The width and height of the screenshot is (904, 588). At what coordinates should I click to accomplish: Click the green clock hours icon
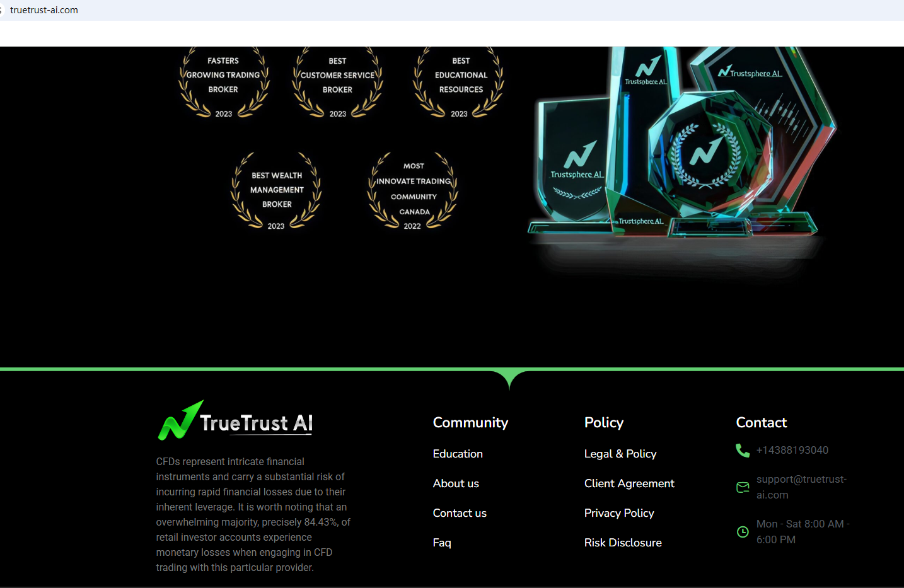coord(743,532)
